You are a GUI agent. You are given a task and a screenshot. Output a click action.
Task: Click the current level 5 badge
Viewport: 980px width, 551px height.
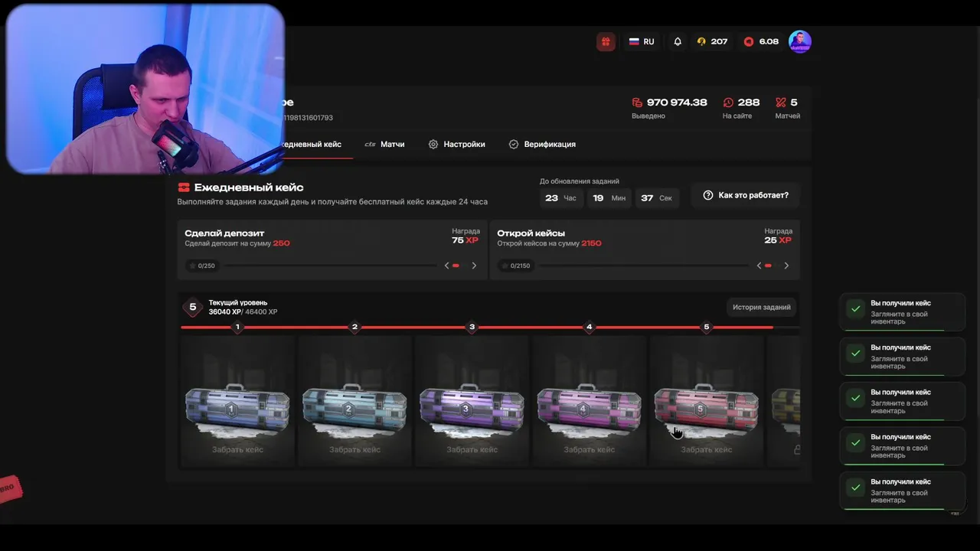193,307
